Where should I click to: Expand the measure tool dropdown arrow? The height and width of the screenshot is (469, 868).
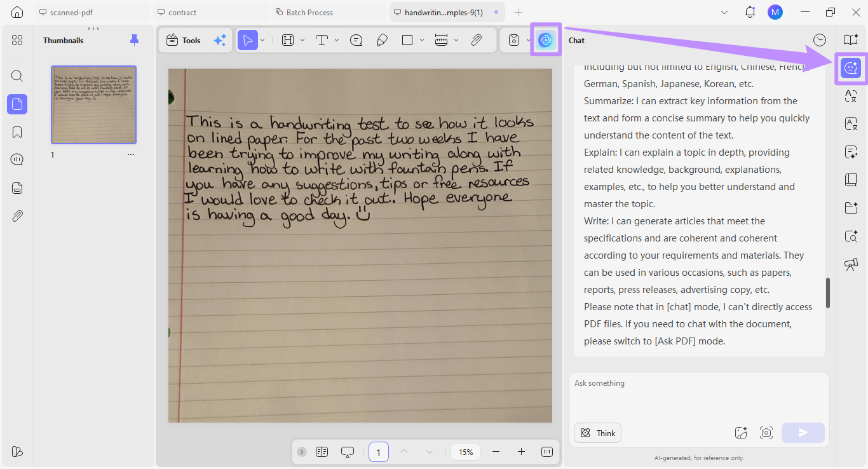click(x=456, y=40)
